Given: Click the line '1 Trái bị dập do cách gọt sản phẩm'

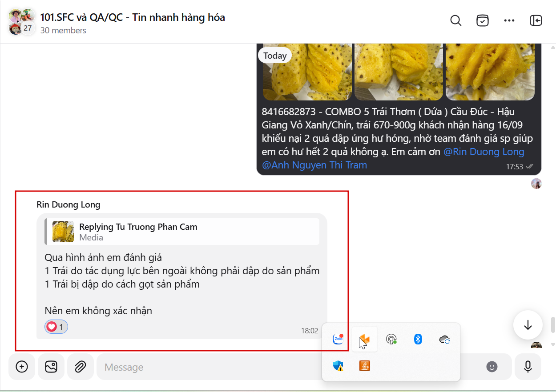Looking at the screenshot, I should coord(122,284).
